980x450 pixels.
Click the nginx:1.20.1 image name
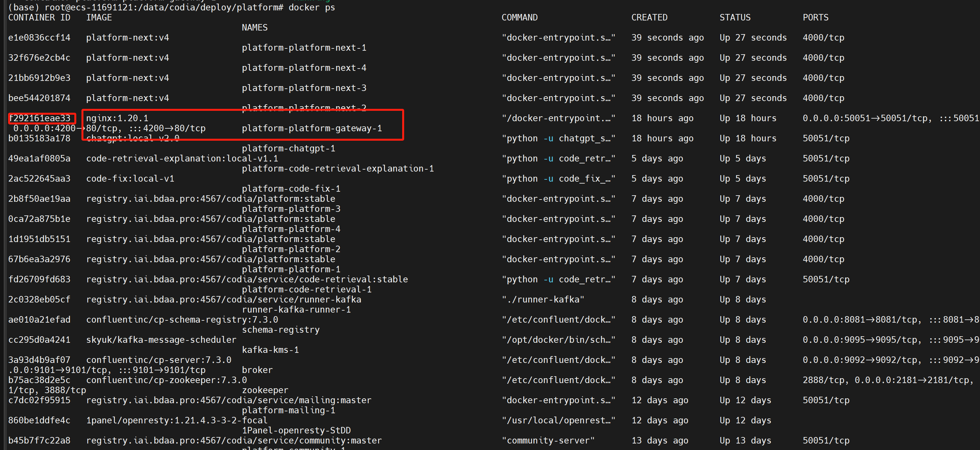click(x=117, y=118)
